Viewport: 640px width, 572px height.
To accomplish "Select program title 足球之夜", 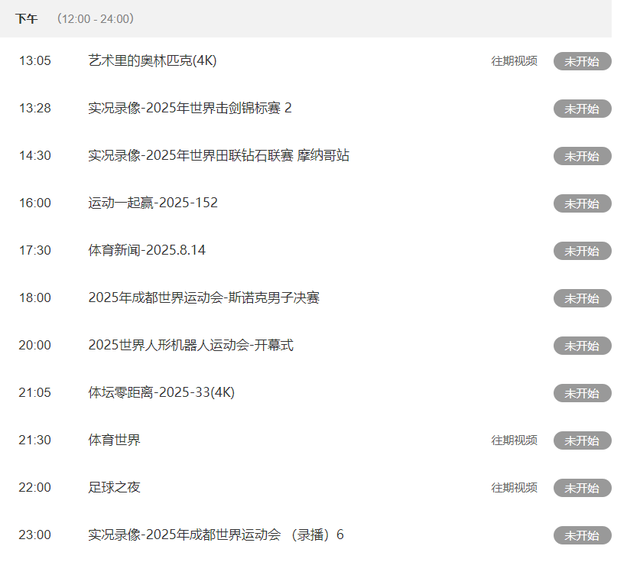I will 114,487.
